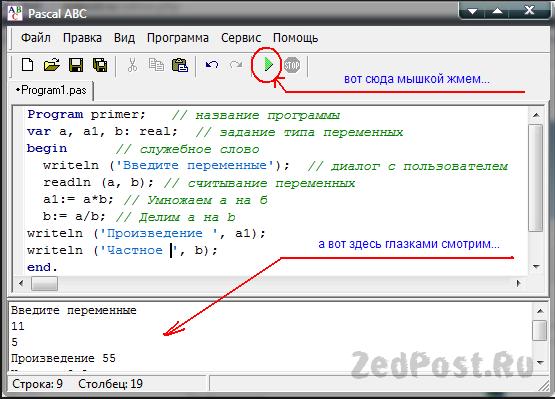
Task: Stop execution with the STOP icon
Action: click(292, 65)
